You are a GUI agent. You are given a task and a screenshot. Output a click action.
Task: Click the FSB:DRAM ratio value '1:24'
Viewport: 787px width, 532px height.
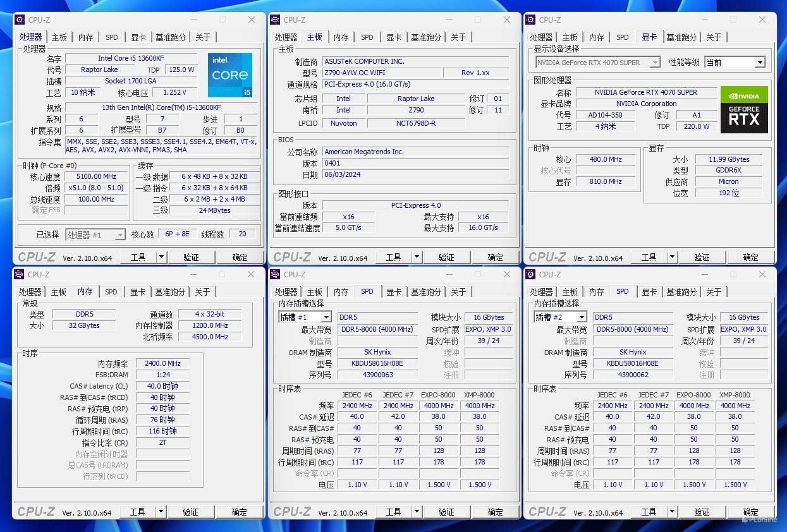click(162, 375)
